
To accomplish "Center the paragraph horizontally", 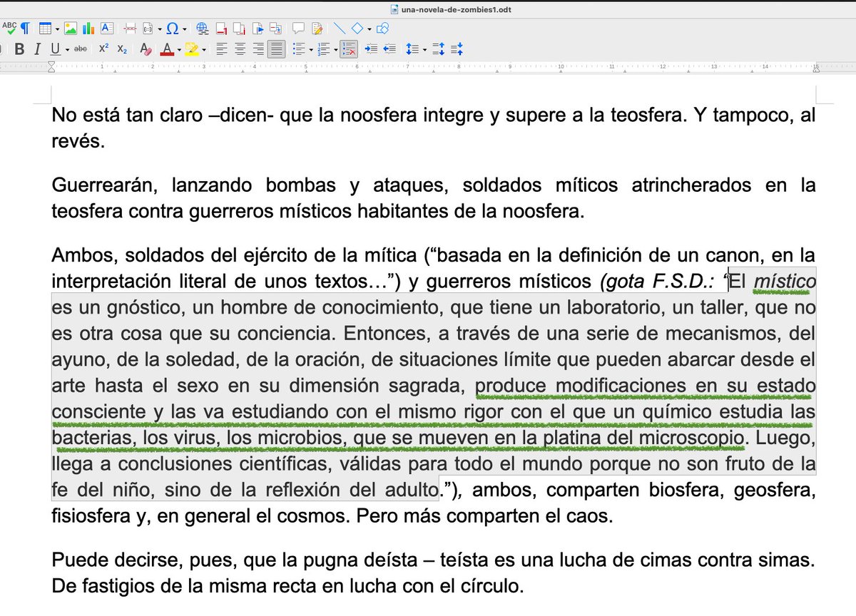I will coord(240,49).
